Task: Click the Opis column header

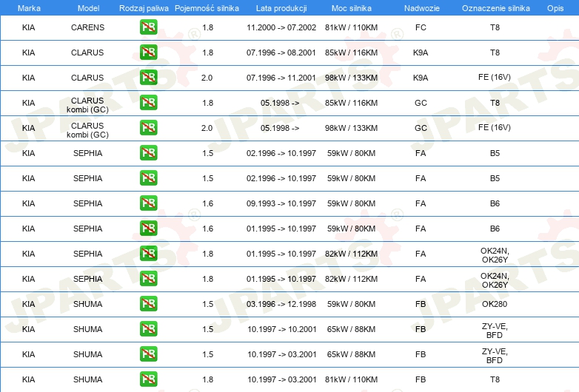Action: [555, 8]
